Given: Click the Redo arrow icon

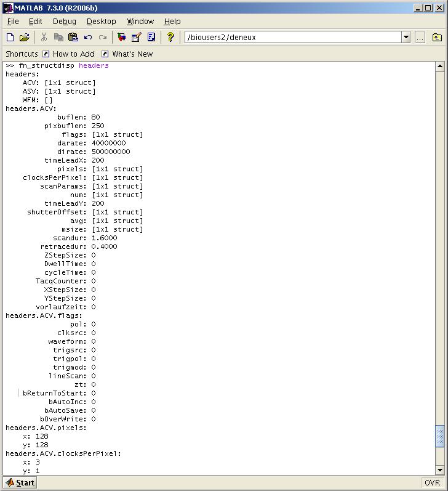Looking at the screenshot, I should point(103,37).
